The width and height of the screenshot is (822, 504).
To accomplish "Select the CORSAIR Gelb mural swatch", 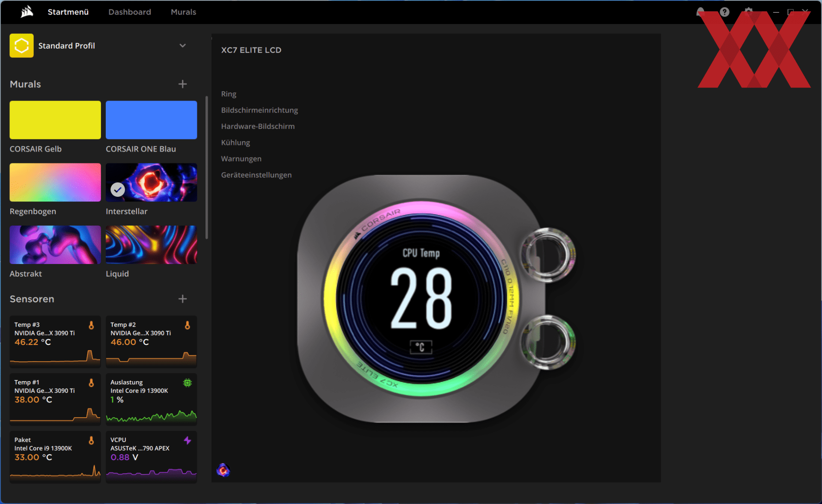I will 55,120.
